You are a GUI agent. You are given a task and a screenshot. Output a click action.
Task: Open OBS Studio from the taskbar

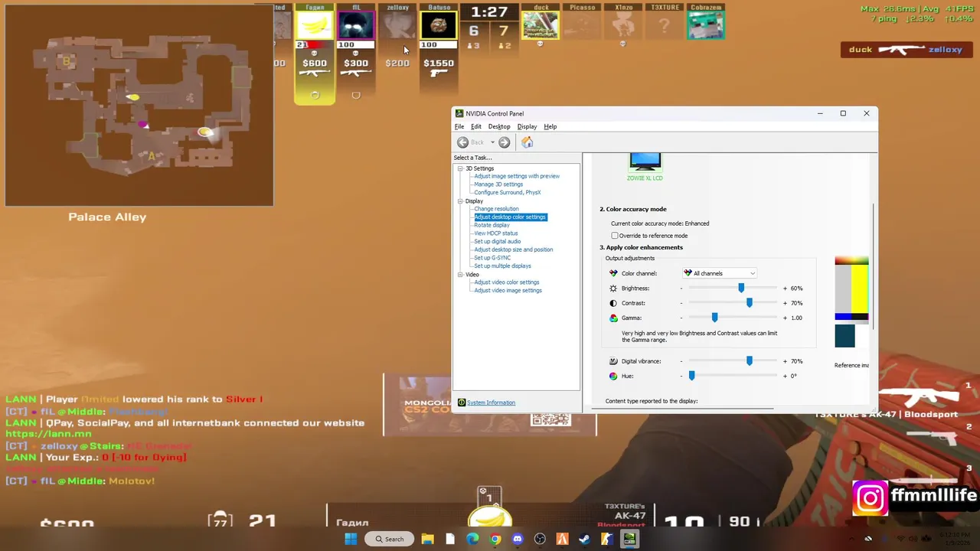pyautogui.click(x=540, y=539)
